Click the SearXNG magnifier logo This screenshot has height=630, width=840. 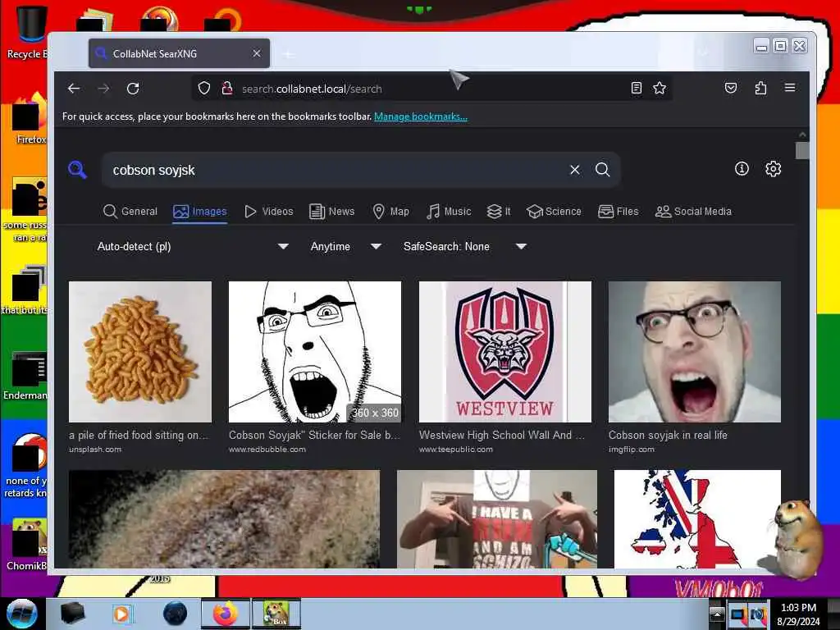pos(77,170)
